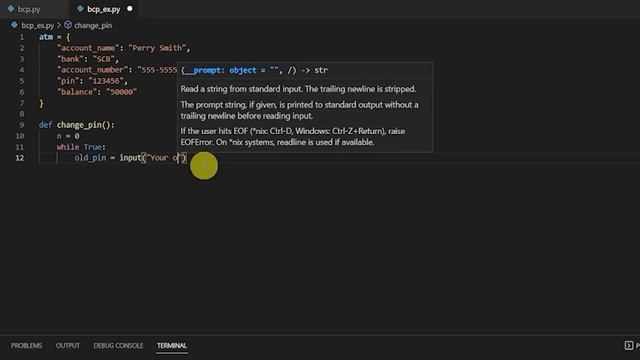
Task: Click the "account_number" key text
Action: [93, 70]
